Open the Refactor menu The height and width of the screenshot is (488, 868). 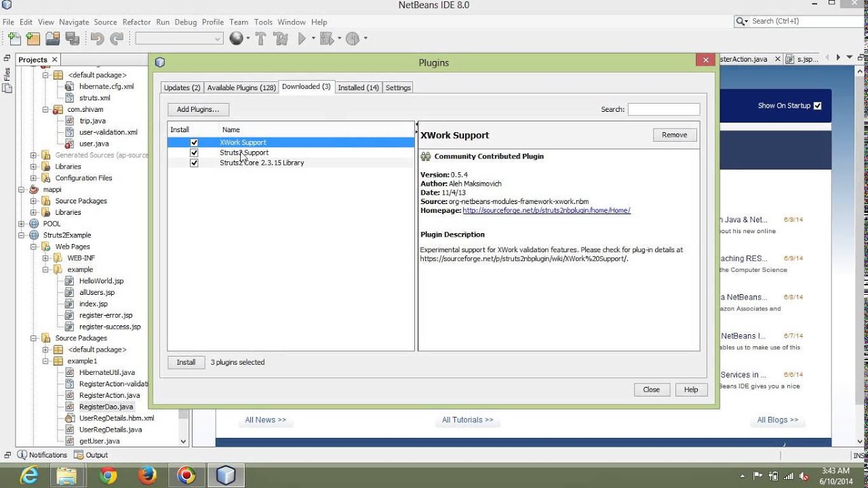click(136, 22)
